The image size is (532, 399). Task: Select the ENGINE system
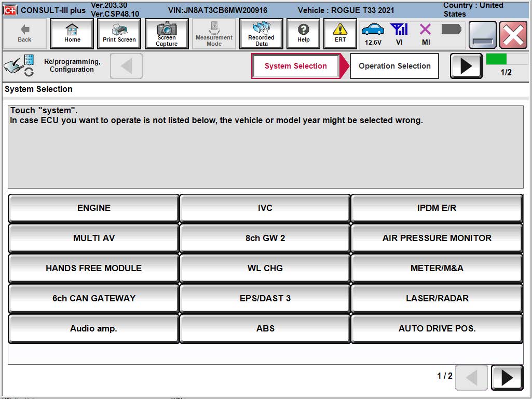point(93,208)
